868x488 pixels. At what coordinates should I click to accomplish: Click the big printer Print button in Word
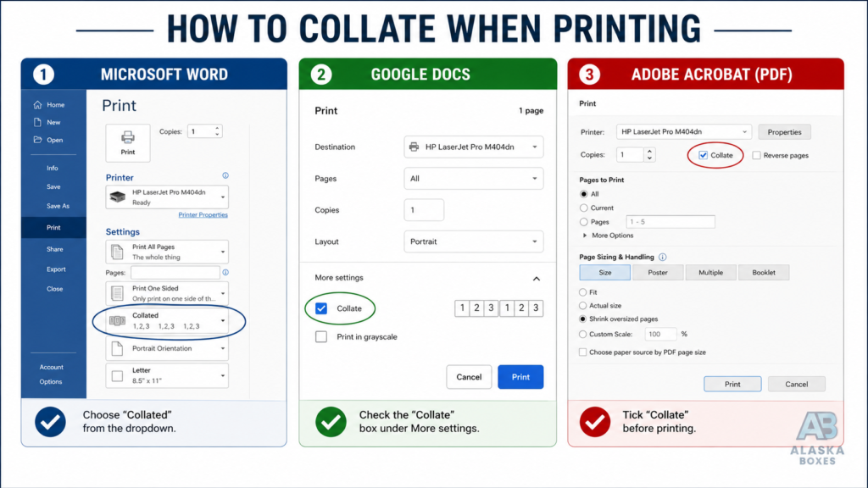(128, 142)
